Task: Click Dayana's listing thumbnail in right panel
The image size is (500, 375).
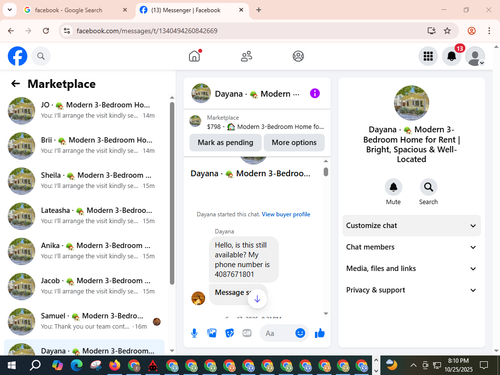Action: click(411, 103)
